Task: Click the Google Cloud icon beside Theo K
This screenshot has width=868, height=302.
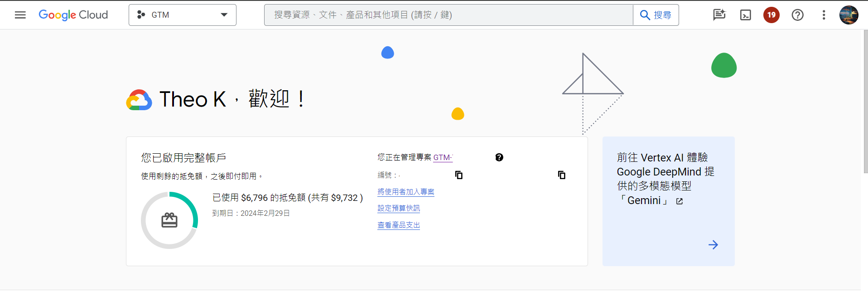Action: (139, 100)
